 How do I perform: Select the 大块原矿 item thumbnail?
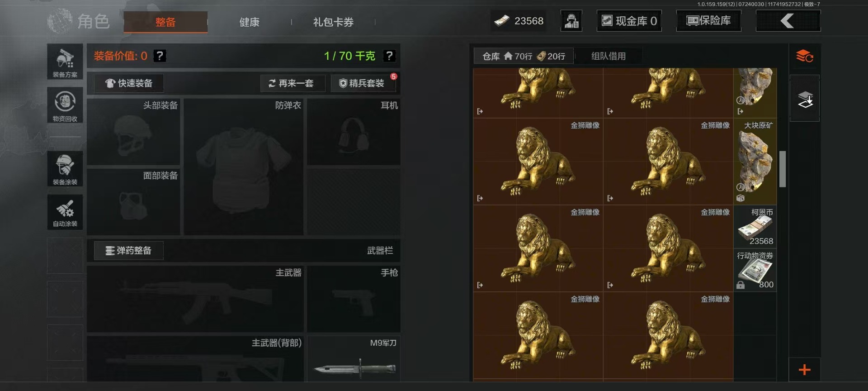(755, 162)
